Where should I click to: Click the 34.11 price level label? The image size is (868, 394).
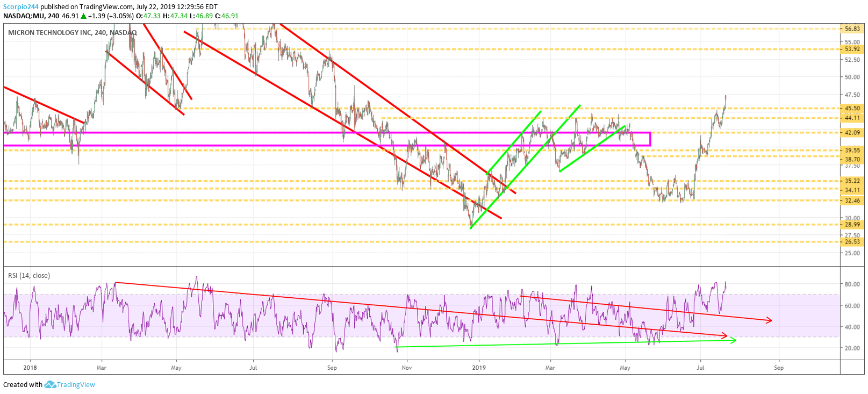[x=852, y=190]
